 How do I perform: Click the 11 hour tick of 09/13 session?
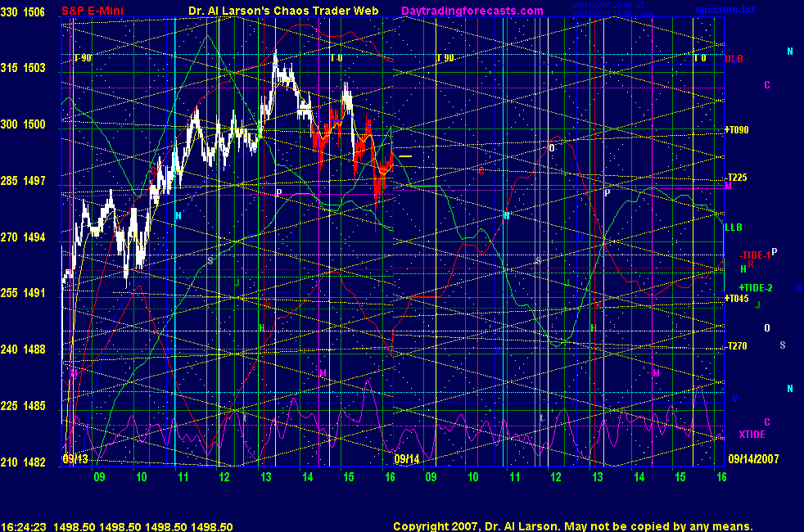183,477
